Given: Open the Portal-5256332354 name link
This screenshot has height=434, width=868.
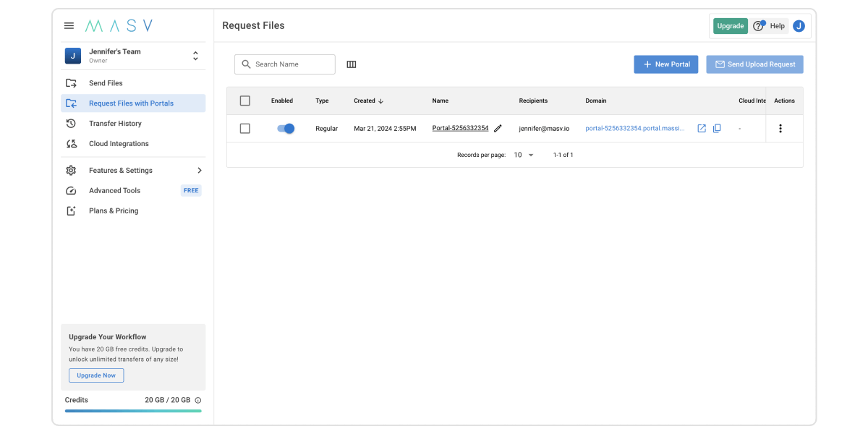Looking at the screenshot, I should point(460,128).
